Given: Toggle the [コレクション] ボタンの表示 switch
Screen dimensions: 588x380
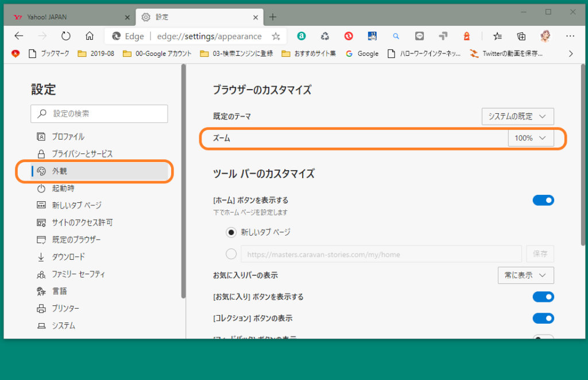Looking at the screenshot, I should (543, 318).
